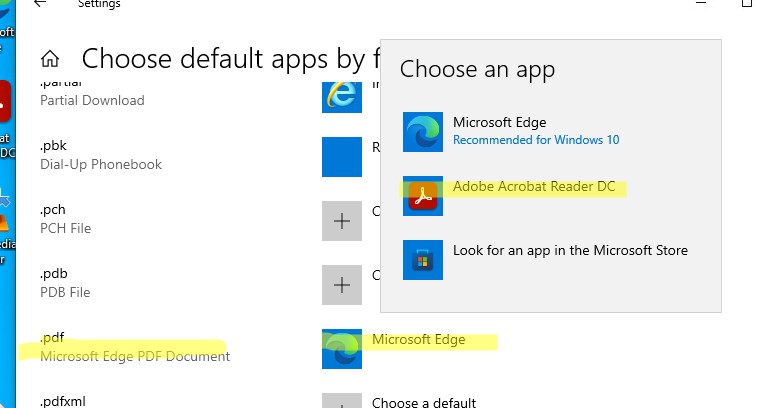Click the Partial Download entry
The height and width of the screenshot is (408, 773).
click(92, 100)
